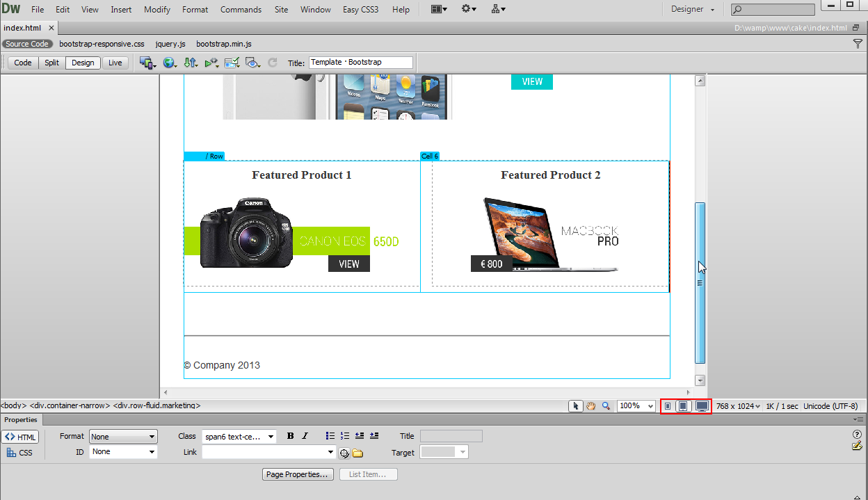
Task: Open the workspace layout icon in menu bar
Action: coord(439,9)
